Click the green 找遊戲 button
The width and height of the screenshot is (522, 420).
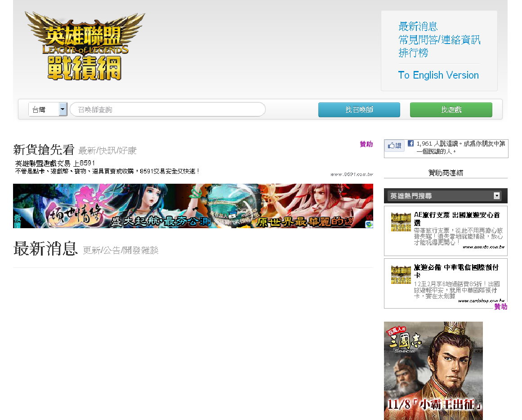click(x=451, y=110)
